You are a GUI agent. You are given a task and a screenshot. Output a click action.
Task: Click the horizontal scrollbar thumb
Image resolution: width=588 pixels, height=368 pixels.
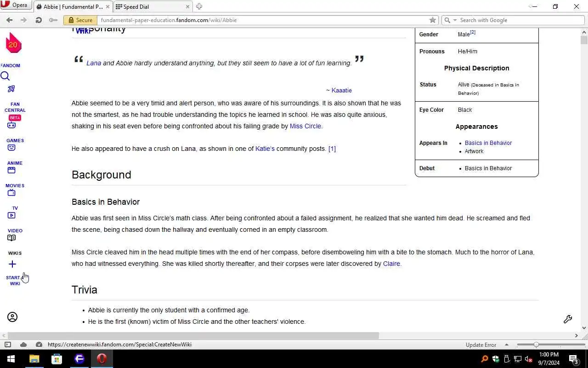193,335
